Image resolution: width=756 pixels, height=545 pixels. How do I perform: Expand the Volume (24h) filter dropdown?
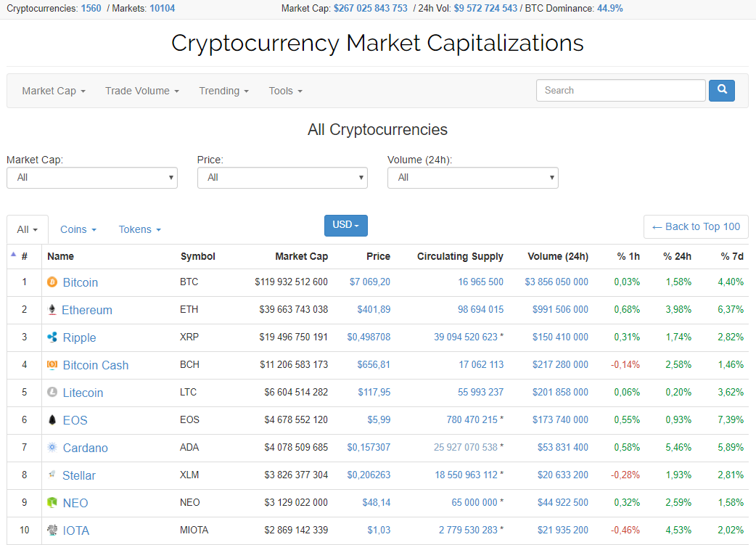(472, 177)
